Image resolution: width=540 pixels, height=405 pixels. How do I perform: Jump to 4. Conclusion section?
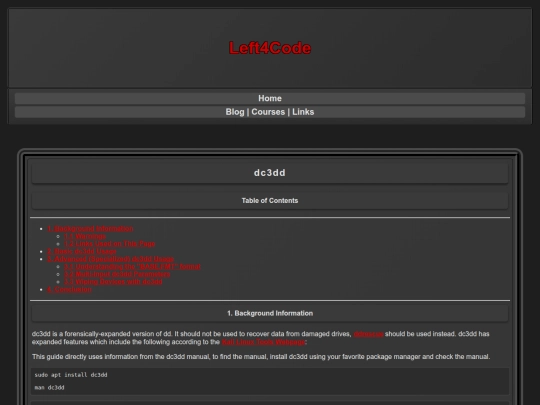tap(70, 289)
